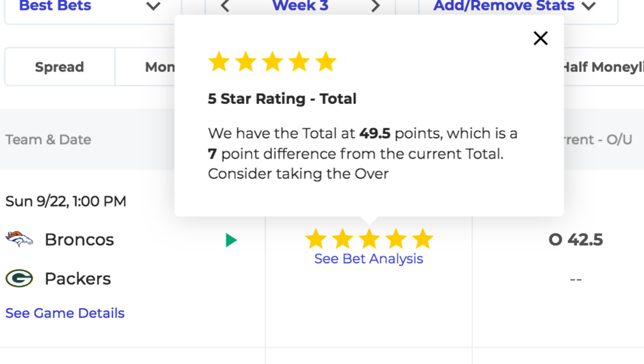The image size is (644, 364).
Task: Click the Broncos team logo
Action: (x=19, y=239)
